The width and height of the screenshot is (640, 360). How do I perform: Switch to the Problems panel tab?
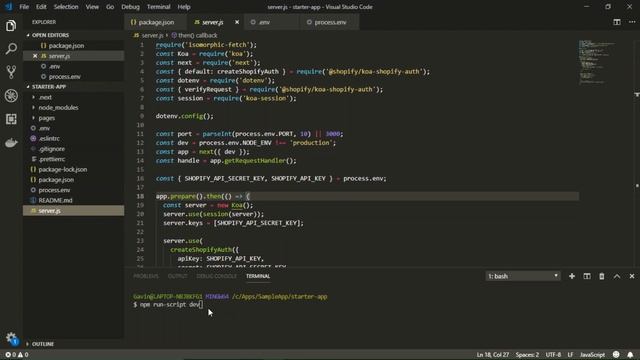pos(146,276)
